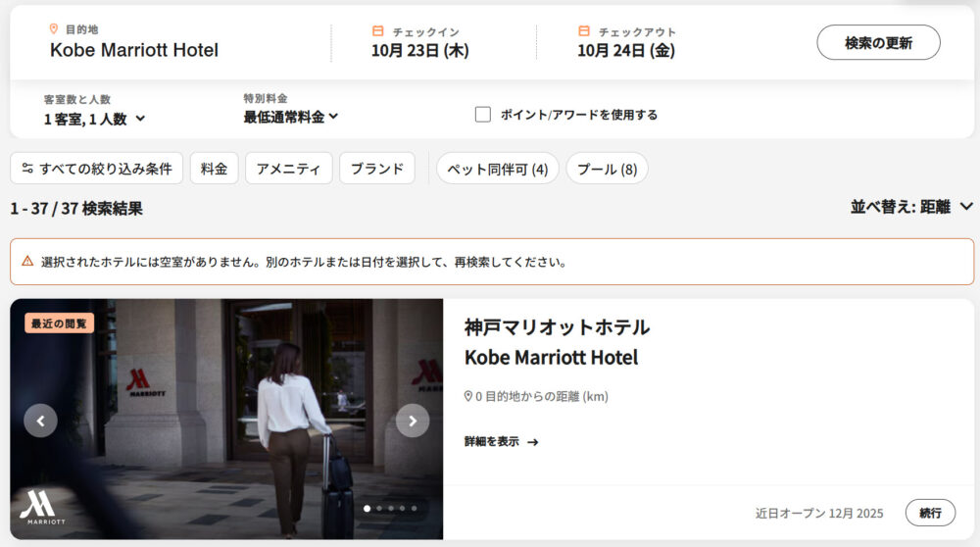
Task: Click the Marriott logo on photo
Action: pyautogui.click(x=38, y=509)
